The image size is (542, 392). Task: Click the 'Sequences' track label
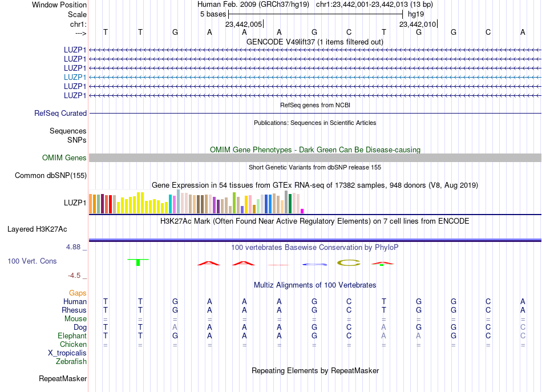68,131
